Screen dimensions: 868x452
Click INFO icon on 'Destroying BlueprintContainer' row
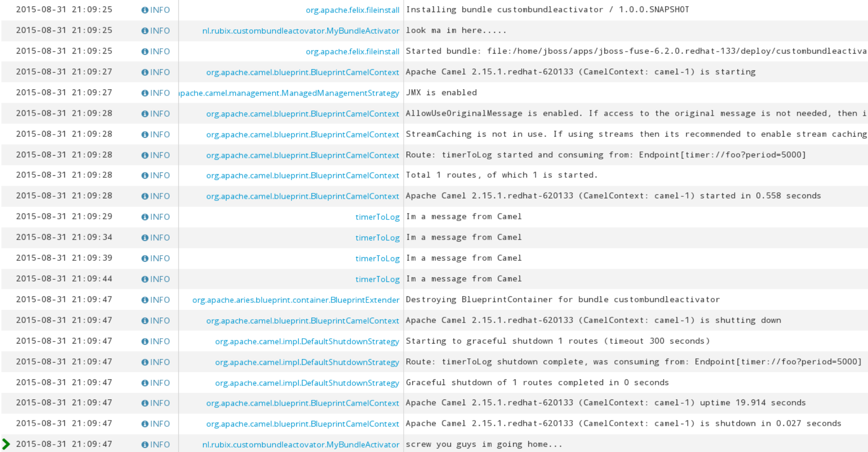145,300
